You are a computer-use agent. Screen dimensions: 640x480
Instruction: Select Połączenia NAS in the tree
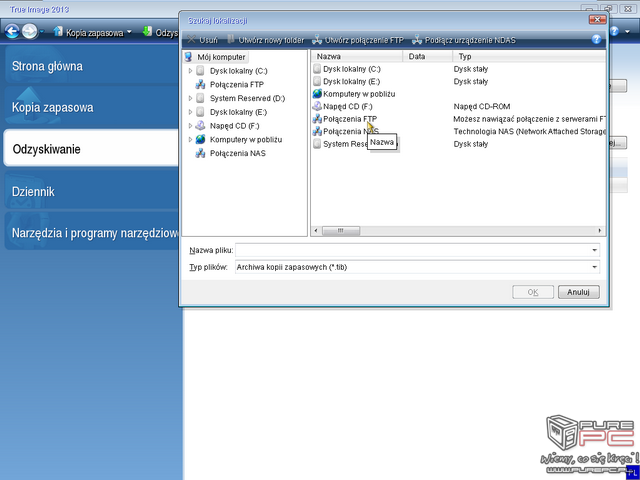(238, 153)
